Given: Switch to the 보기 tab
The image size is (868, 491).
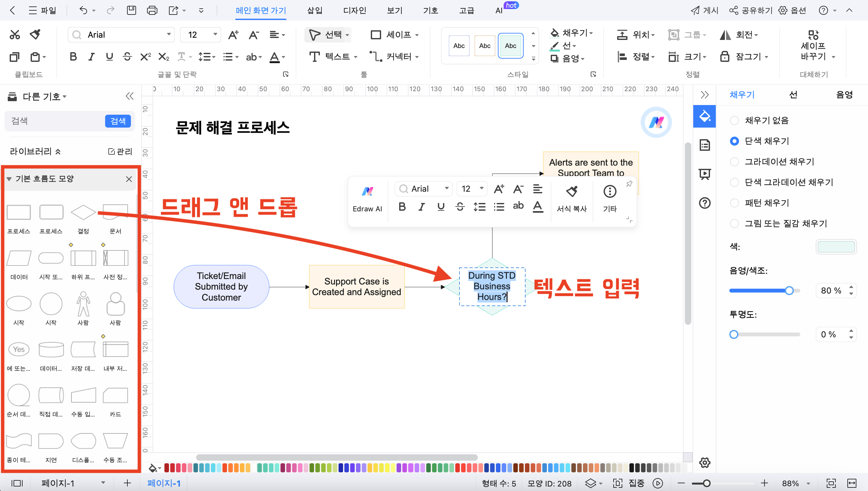Looking at the screenshot, I should [x=394, y=10].
